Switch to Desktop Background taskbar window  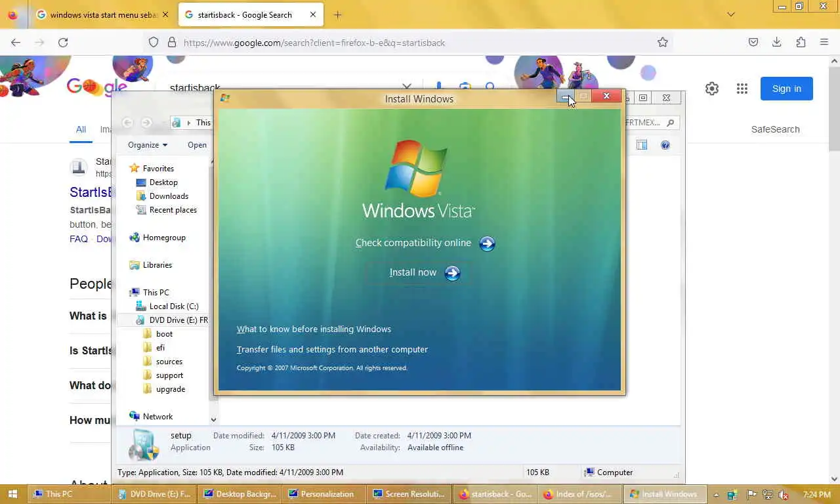pyautogui.click(x=240, y=494)
